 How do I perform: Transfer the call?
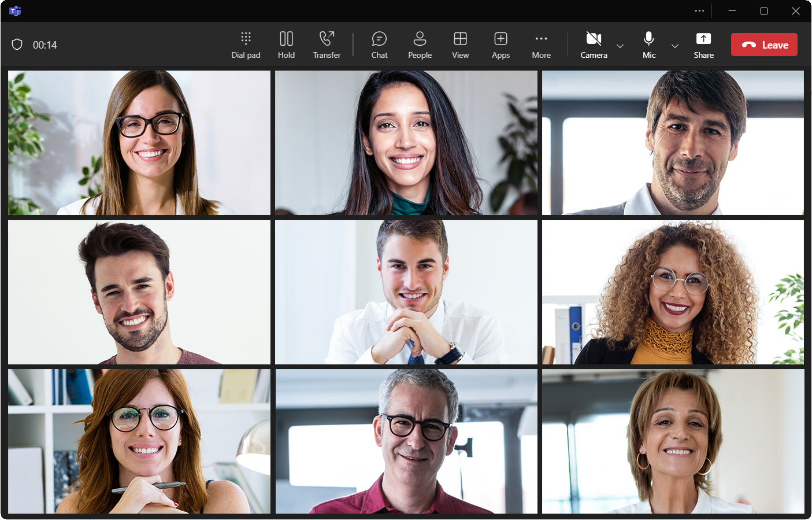pyautogui.click(x=327, y=45)
